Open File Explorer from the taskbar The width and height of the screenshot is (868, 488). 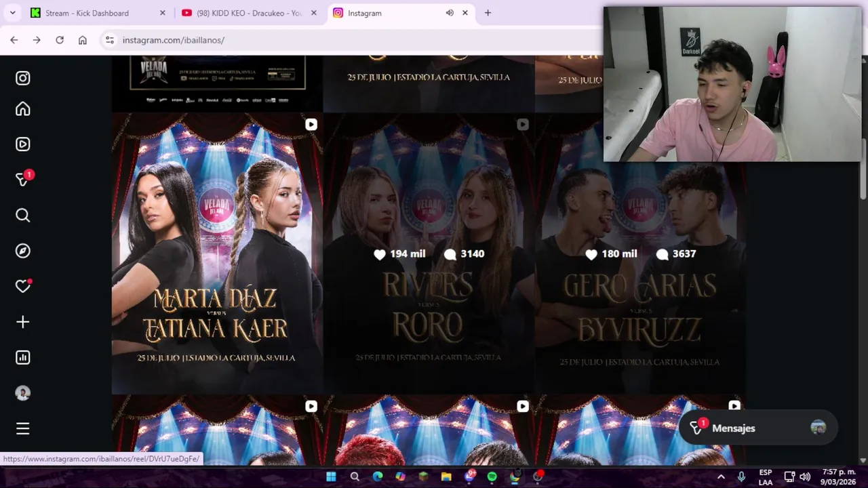pos(446,476)
